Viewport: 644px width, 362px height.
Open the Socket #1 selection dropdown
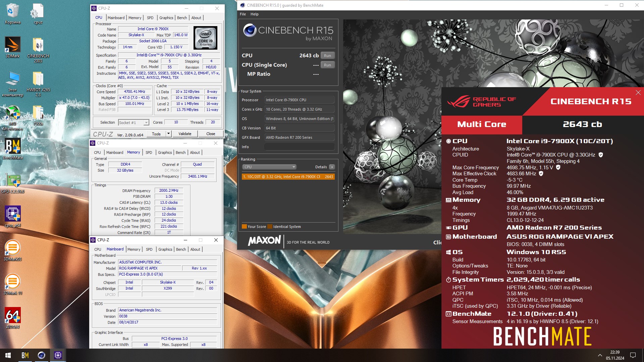pyautogui.click(x=133, y=123)
